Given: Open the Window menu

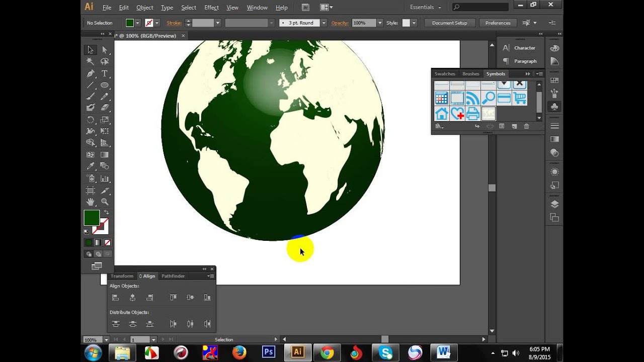Looking at the screenshot, I should 257,8.
